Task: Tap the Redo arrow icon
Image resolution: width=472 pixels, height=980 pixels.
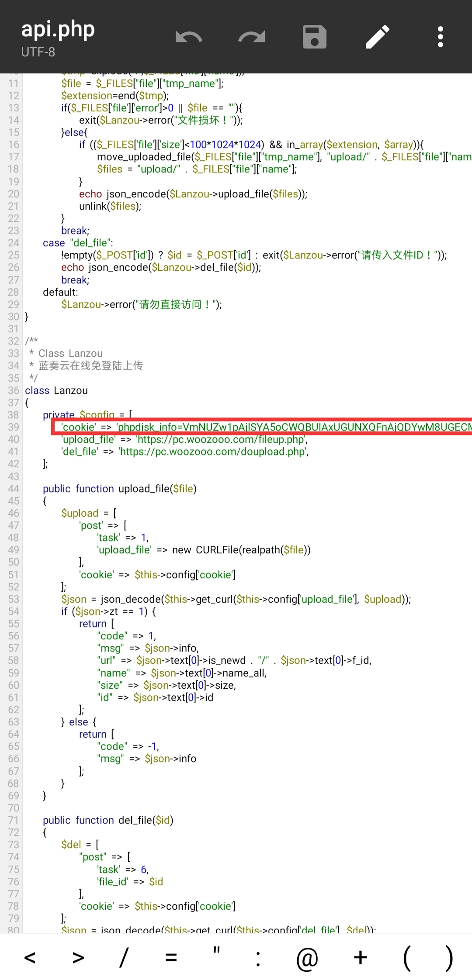Action: click(x=252, y=37)
